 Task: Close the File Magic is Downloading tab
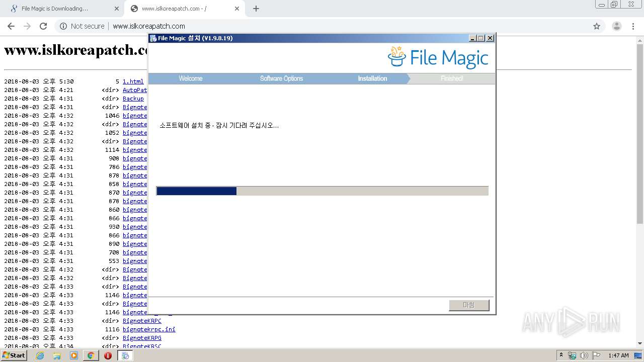pyautogui.click(x=117, y=9)
